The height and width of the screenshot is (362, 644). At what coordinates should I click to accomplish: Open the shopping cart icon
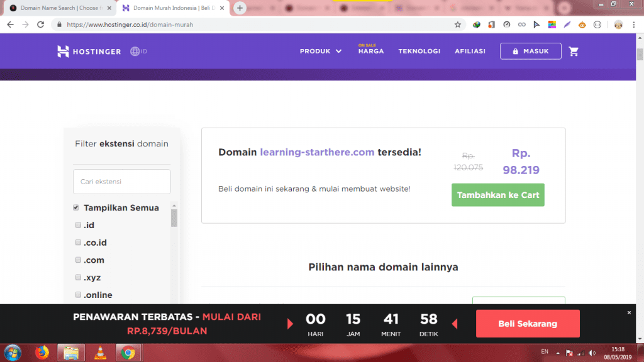pos(574,52)
